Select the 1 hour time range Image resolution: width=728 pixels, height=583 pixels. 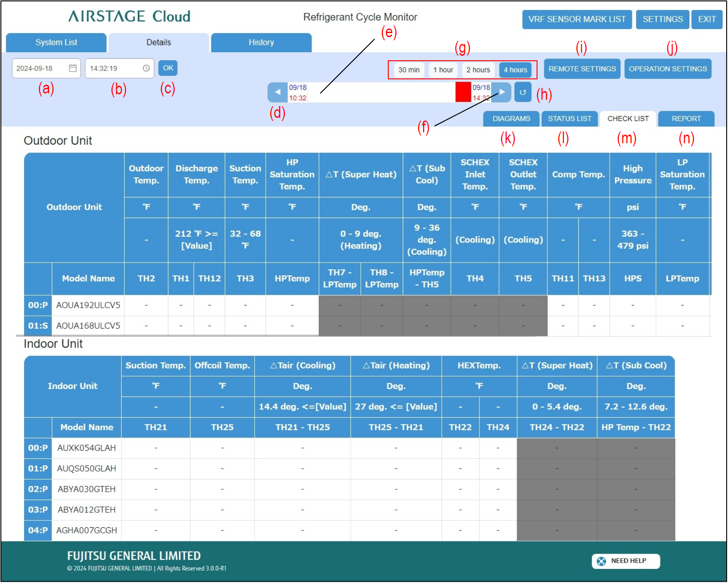point(443,70)
